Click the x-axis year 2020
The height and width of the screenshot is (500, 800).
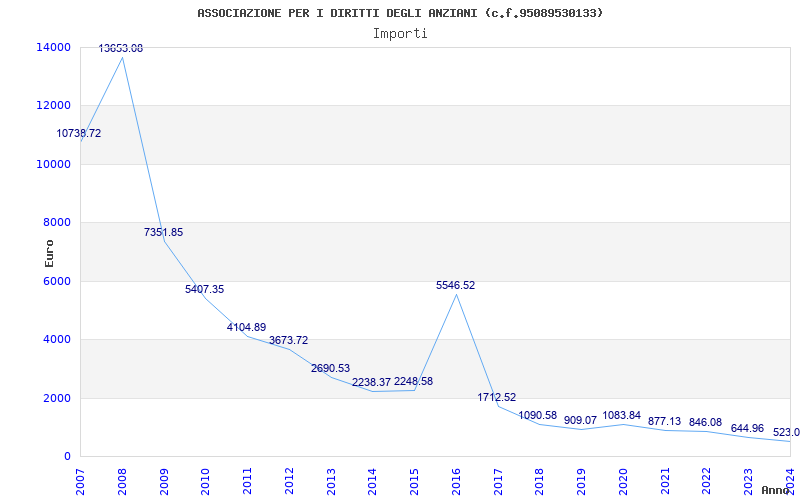(622, 482)
